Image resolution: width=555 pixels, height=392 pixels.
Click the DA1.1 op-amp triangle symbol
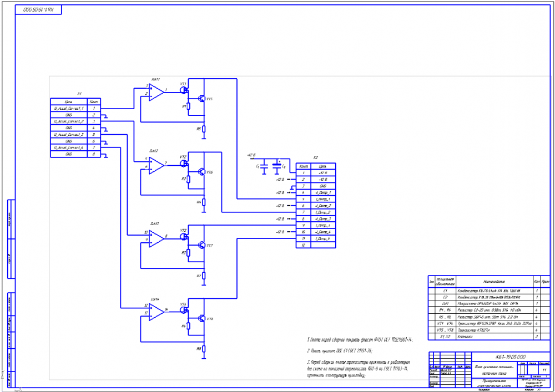point(156,90)
